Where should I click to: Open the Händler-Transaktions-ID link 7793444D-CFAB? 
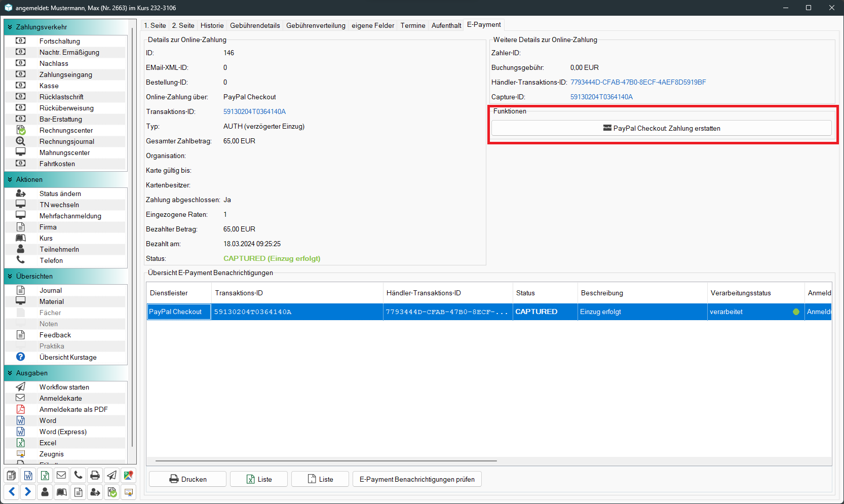click(638, 82)
